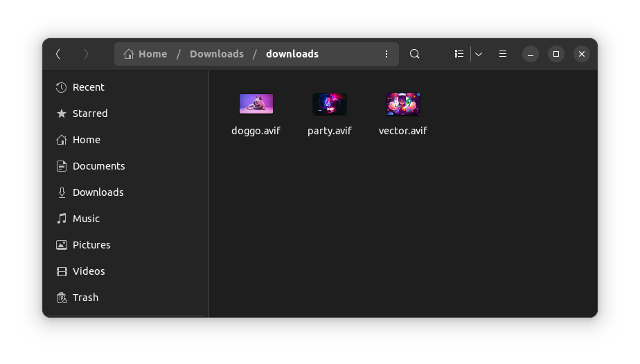The width and height of the screenshot is (640, 364).
Task: Open Pictures from the sidebar
Action: [x=91, y=245]
